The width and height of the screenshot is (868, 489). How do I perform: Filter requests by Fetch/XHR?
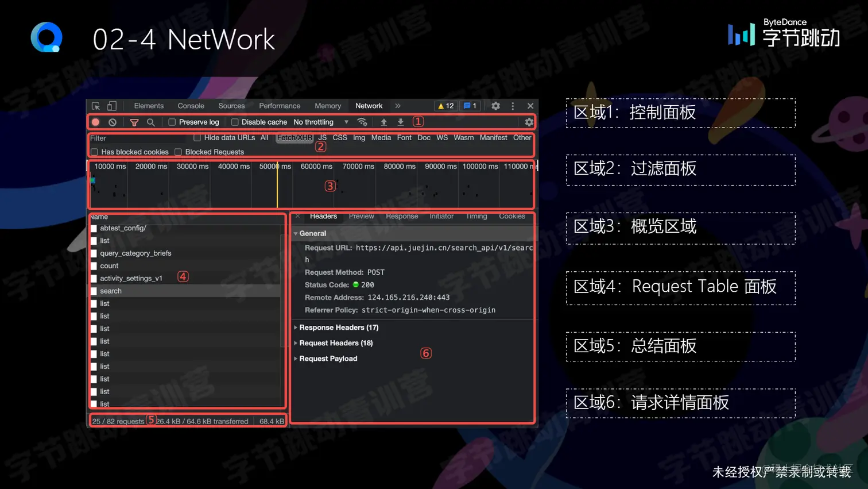(x=294, y=137)
